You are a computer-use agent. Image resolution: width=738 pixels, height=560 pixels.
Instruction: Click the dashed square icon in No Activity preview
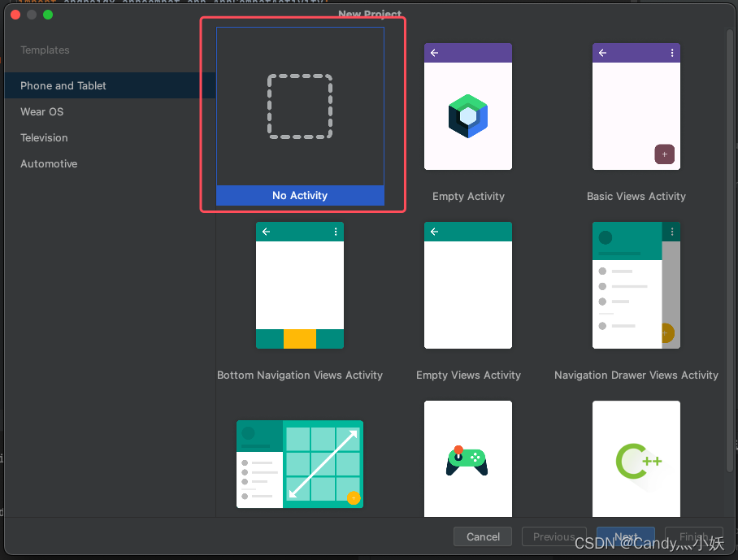point(300,106)
